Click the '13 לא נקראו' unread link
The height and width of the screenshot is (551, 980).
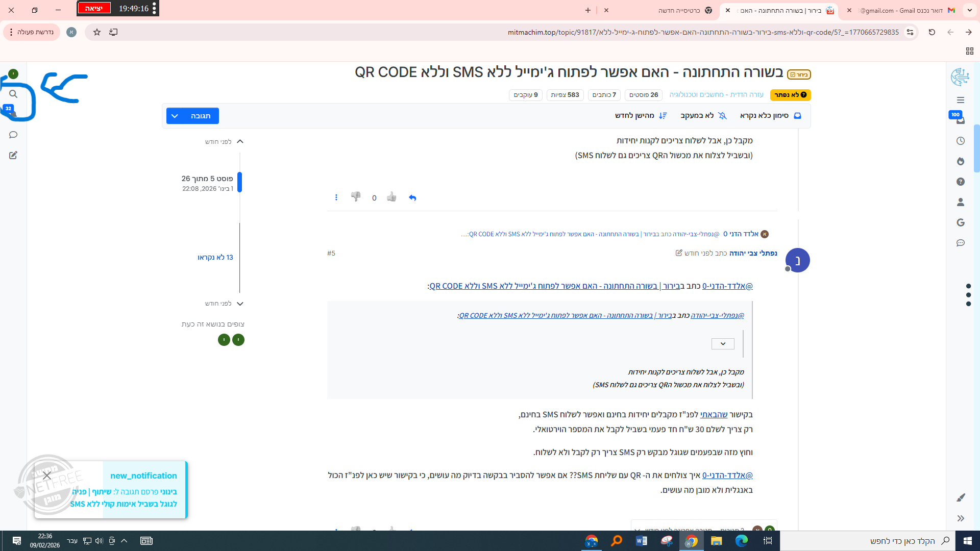point(215,257)
